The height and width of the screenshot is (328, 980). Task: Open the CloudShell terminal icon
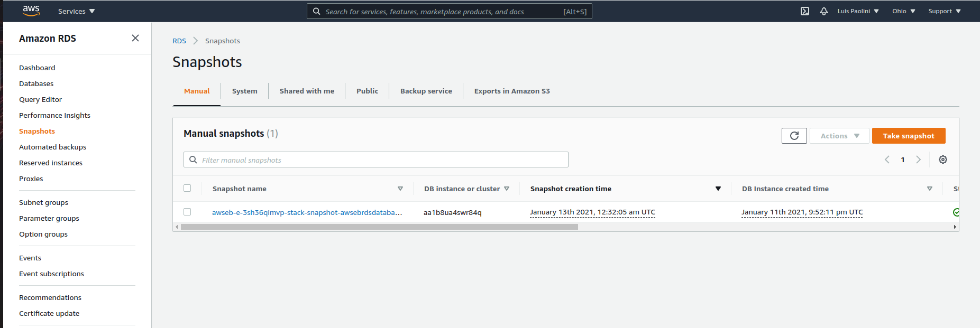tap(804, 11)
